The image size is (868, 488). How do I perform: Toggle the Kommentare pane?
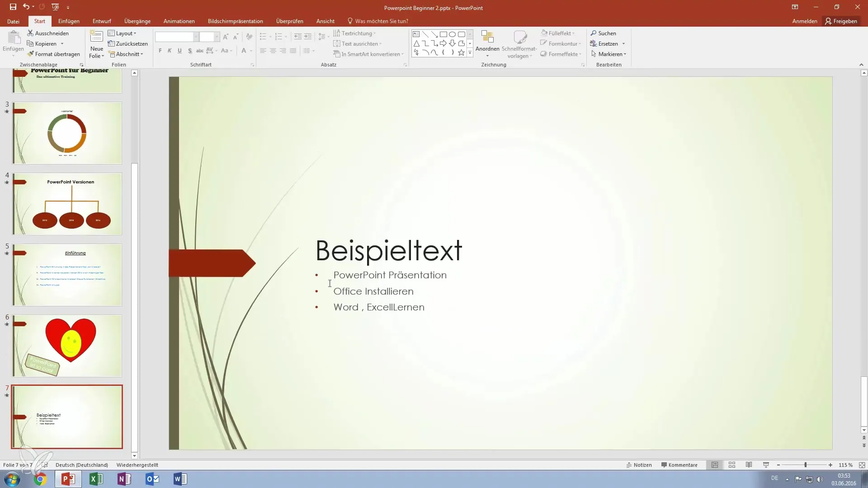(x=679, y=465)
